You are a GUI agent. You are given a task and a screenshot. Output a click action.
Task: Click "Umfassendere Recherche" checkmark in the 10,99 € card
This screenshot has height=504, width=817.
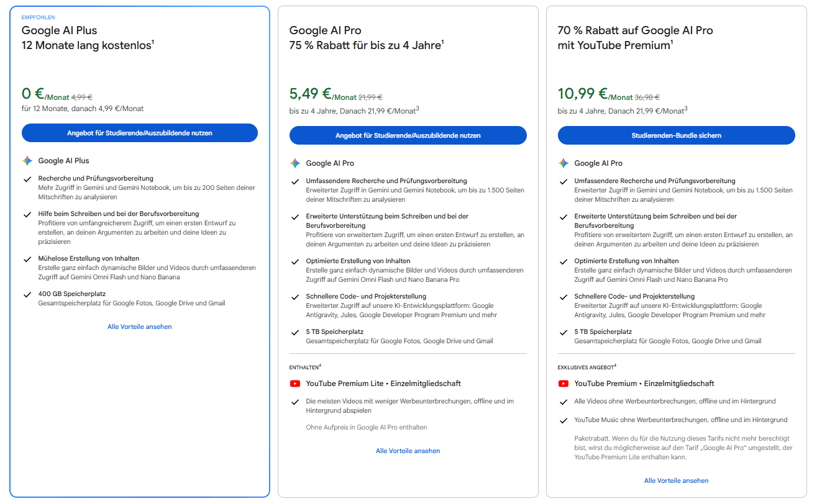(564, 181)
